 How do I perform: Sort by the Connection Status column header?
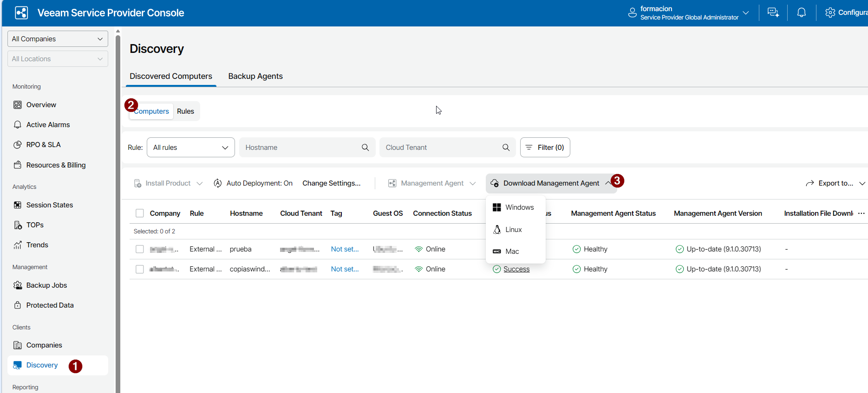click(x=442, y=213)
